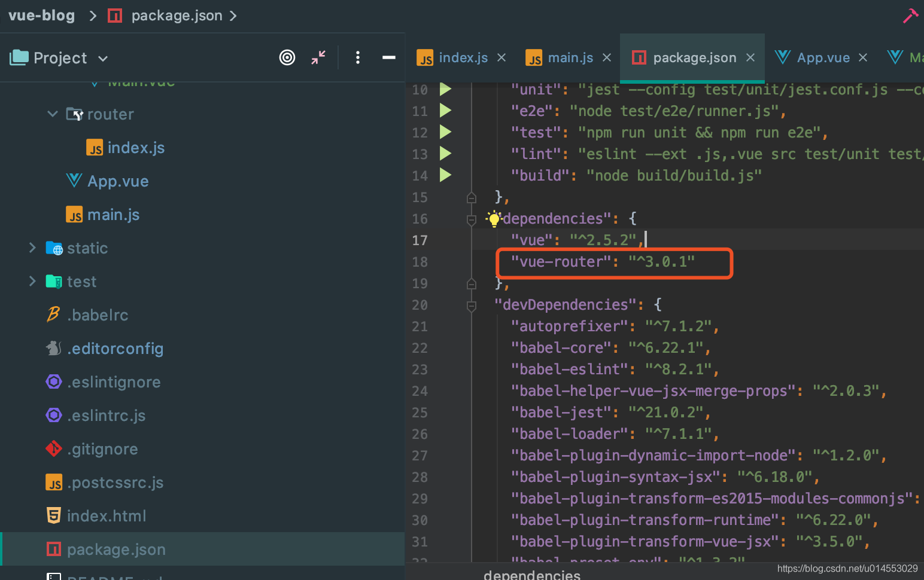The height and width of the screenshot is (580, 924).
Task: Select the .gitignore file
Action: (102, 448)
